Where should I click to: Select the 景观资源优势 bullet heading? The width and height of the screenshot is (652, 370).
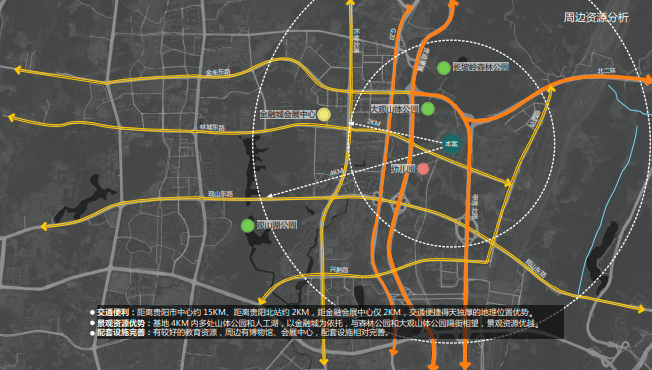pyautogui.click(x=121, y=323)
